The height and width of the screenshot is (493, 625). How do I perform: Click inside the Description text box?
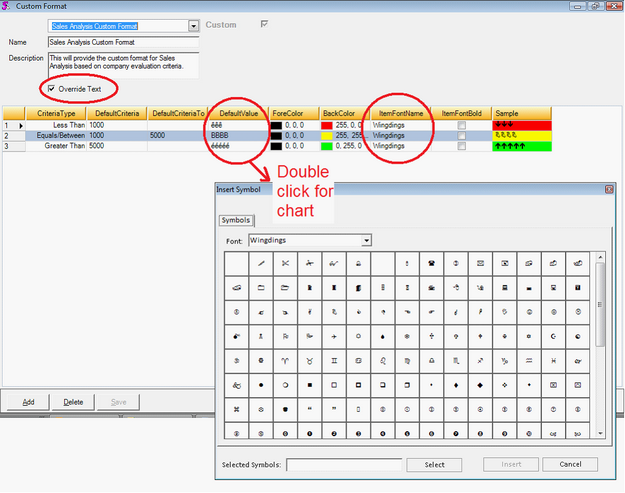click(x=123, y=65)
